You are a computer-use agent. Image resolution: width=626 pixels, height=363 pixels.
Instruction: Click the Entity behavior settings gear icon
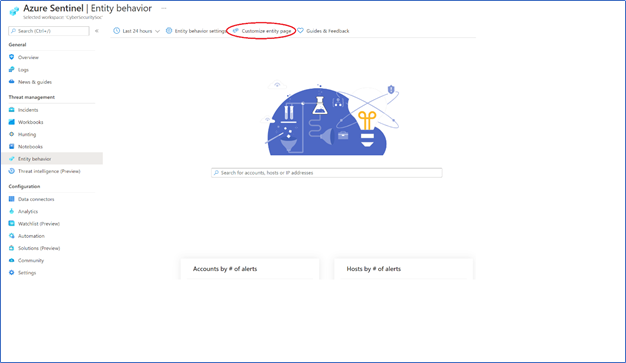[169, 31]
